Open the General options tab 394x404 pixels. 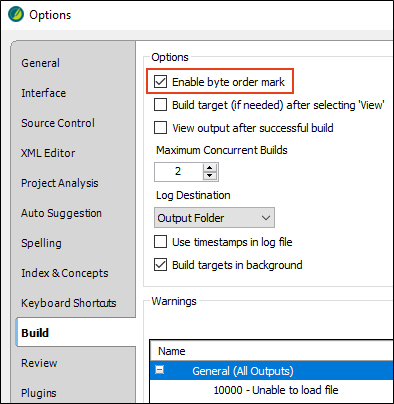tap(41, 63)
